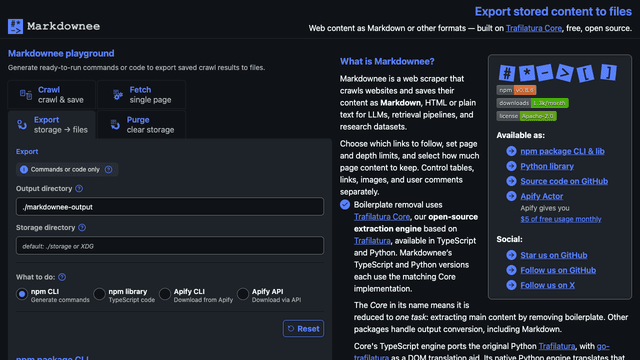Show help for Commands or code only
Screen dimensions: 640x360
click(x=108, y=169)
